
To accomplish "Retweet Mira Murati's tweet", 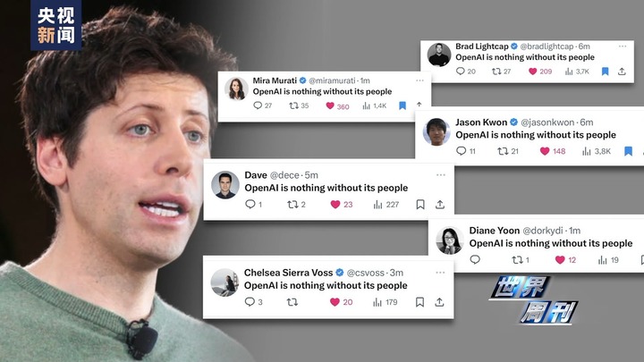I will [293, 105].
